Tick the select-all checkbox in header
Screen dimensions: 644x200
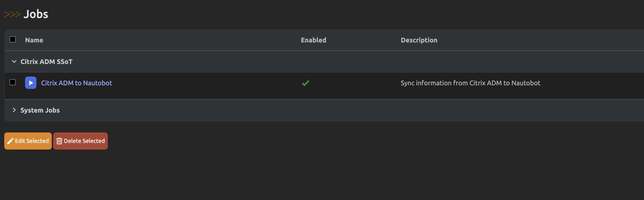(x=13, y=39)
